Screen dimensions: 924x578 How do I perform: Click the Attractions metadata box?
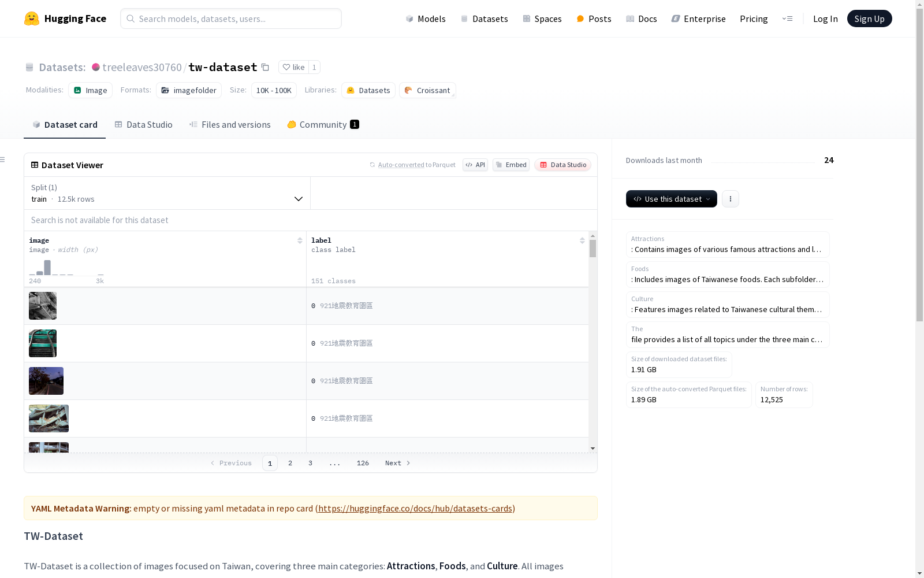pyautogui.click(x=728, y=244)
